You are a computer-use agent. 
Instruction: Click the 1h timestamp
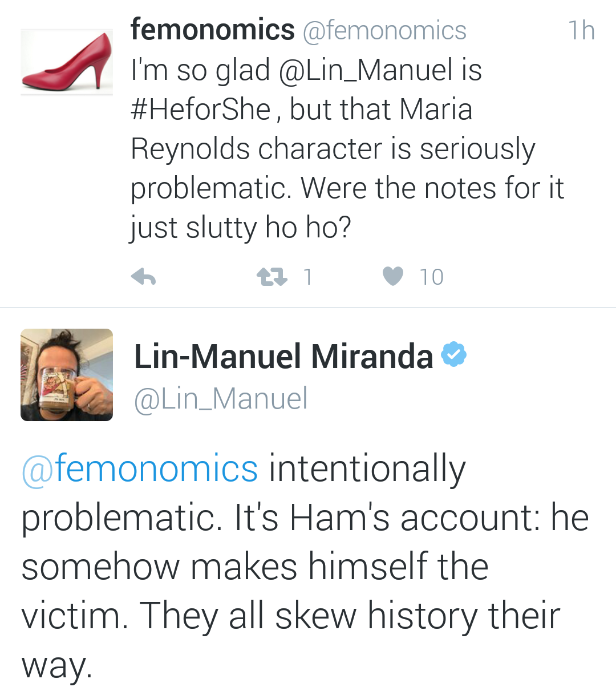tap(581, 31)
